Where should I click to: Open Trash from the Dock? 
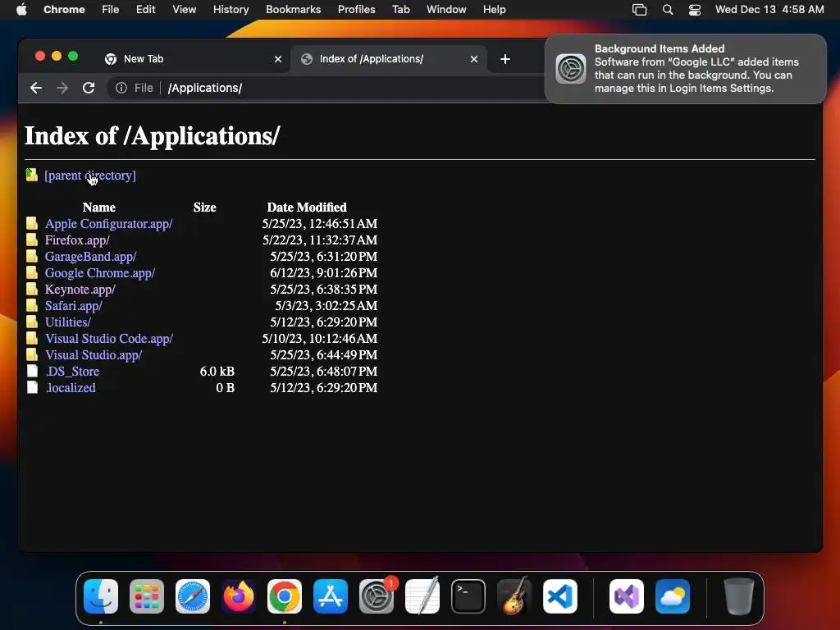[739, 596]
